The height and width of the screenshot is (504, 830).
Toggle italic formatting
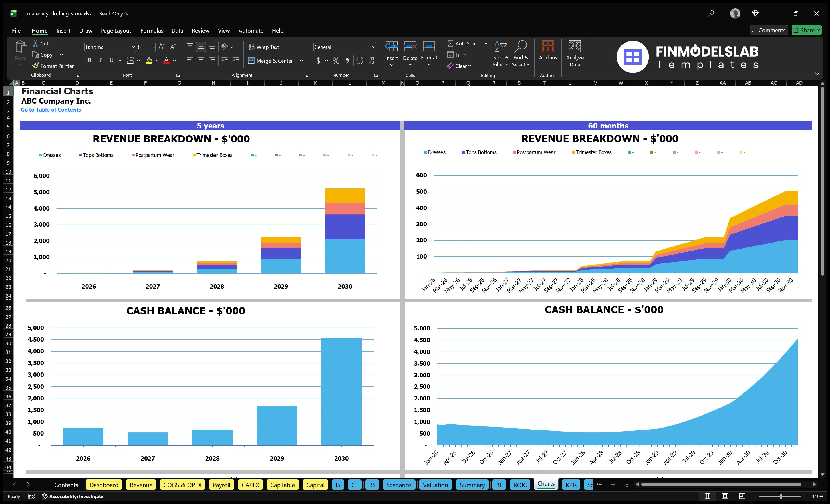tap(100, 60)
